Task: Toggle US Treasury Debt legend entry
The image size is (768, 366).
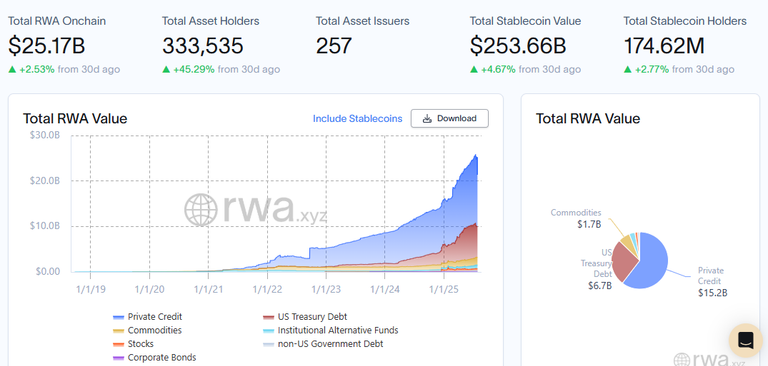Action: (305, 317)
